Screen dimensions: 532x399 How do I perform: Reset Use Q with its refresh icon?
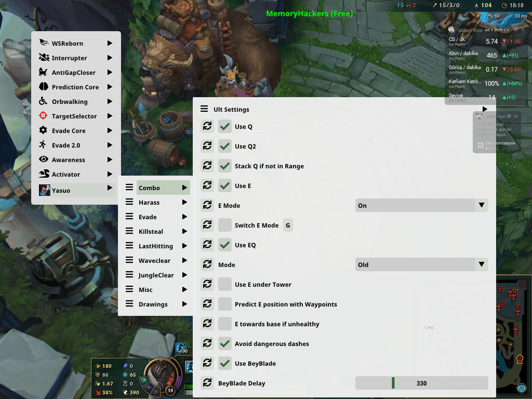pyautogui.click(x=207, y=126)
